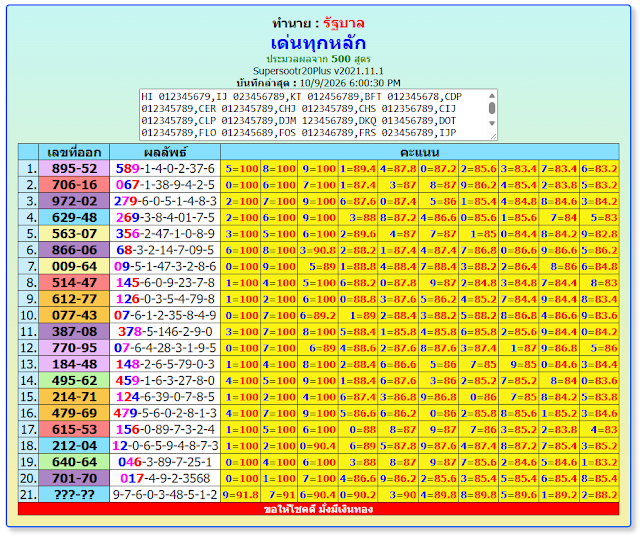The width and height of the screenshot is (640, 536).
Task: Select drawn number 495-62
Action: click(x=74, y=381)
